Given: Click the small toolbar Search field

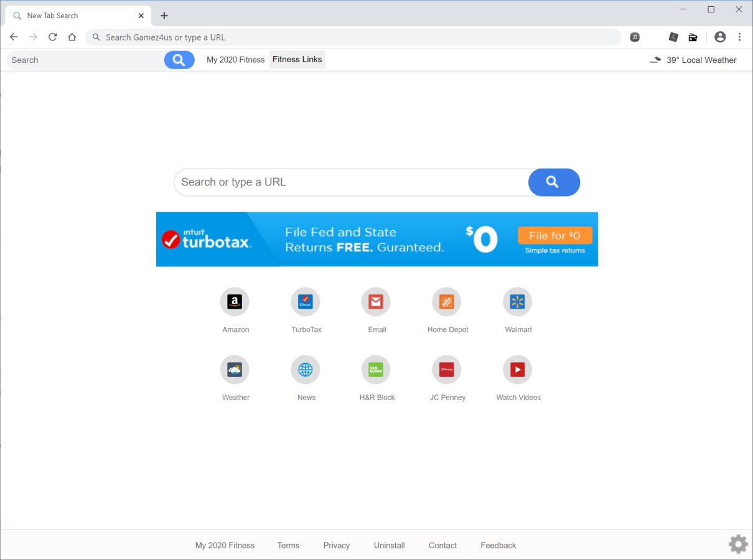Looking at the screenshot, I should pos(85,60).
